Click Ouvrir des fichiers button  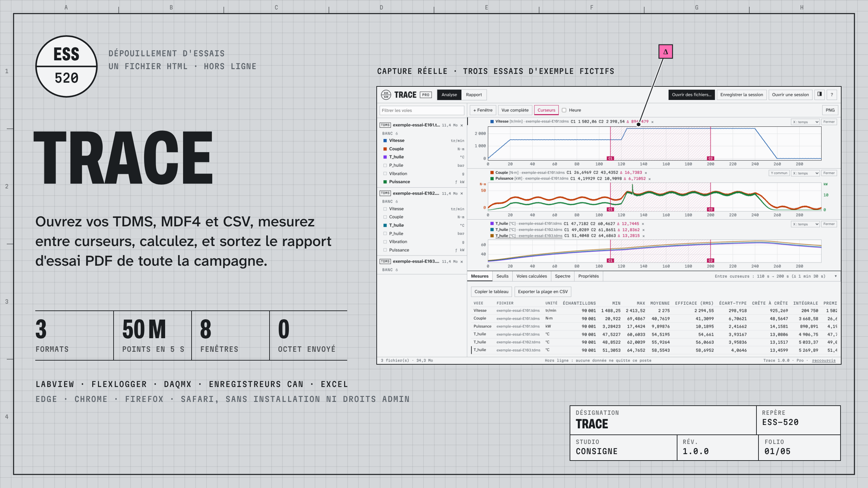pos(692,95)
